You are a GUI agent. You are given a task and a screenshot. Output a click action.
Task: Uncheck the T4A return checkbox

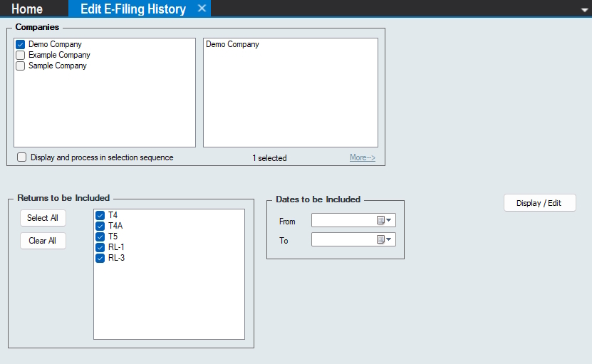click(x=100, y=226)
